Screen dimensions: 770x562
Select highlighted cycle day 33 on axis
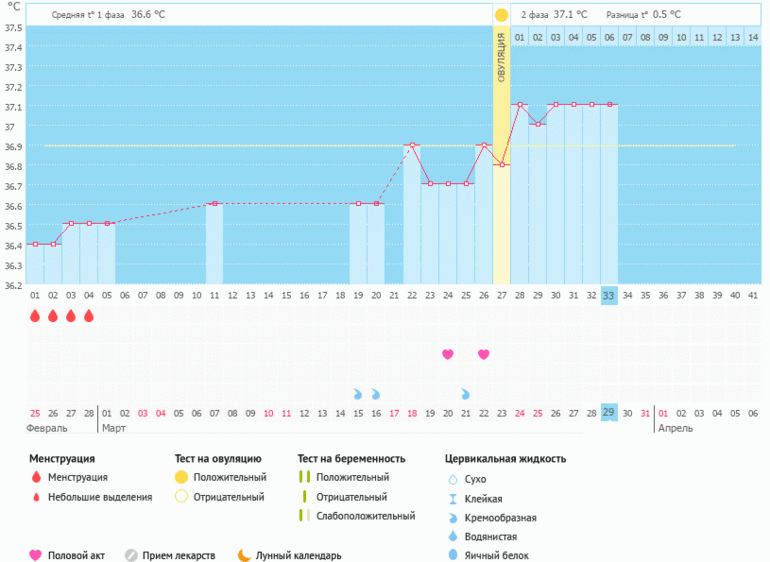[x=609, y=295]
